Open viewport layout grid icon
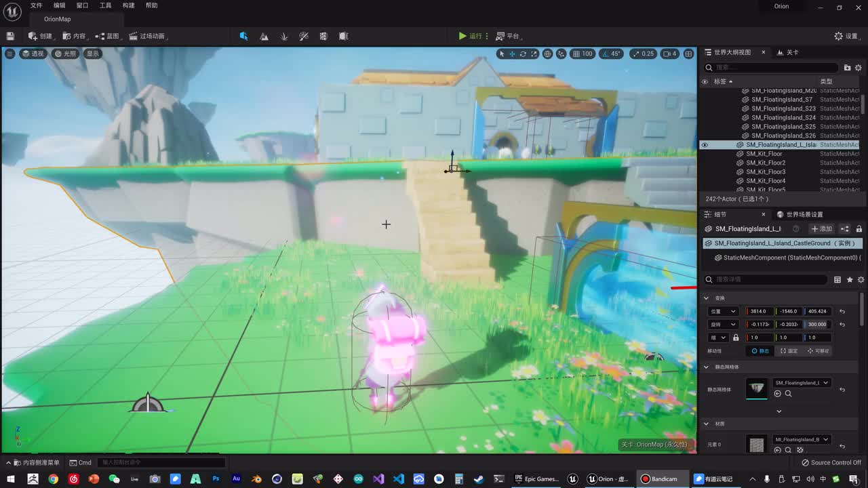 pos(688,54)
